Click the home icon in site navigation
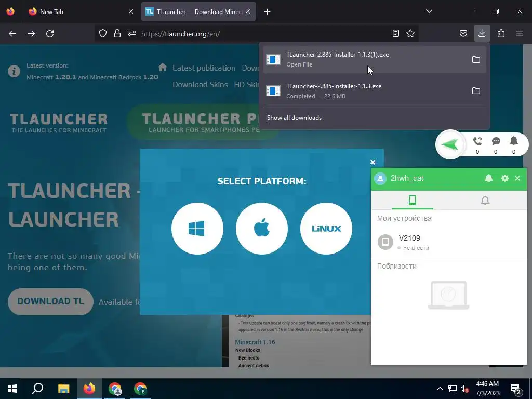This screenshot has height=399, width=532. pyautogui.click(x=163, y=67)
